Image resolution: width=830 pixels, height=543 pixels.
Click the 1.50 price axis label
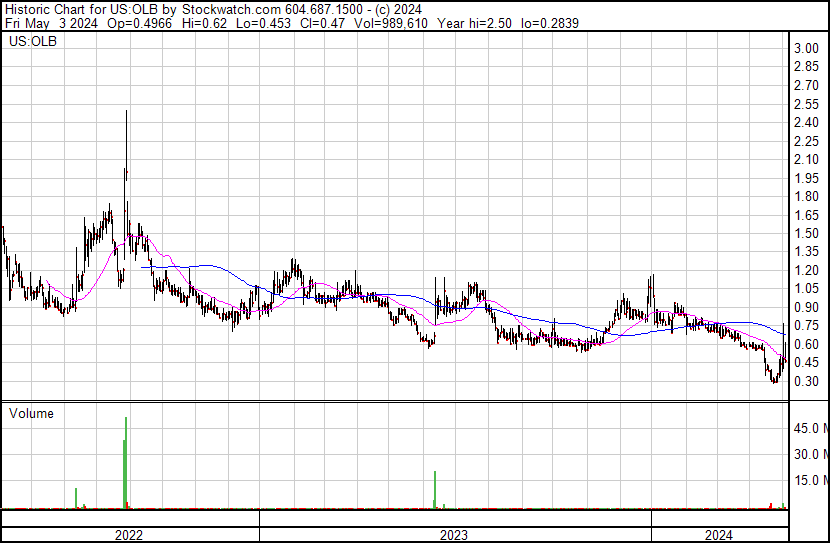tap(806, 233)
